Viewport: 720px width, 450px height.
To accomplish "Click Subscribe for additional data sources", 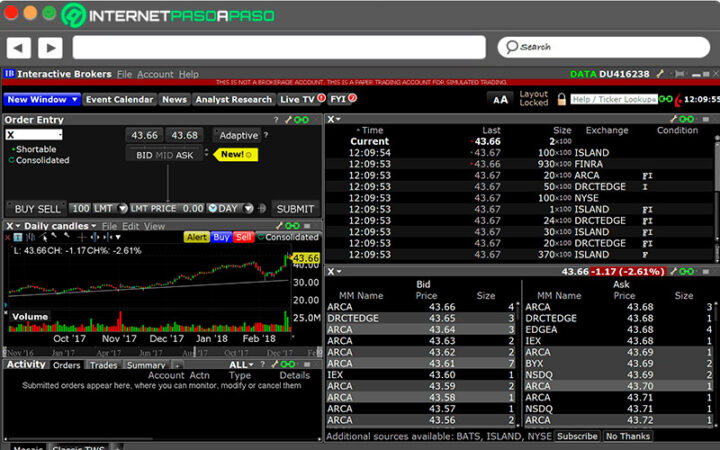I will (577, 436).
